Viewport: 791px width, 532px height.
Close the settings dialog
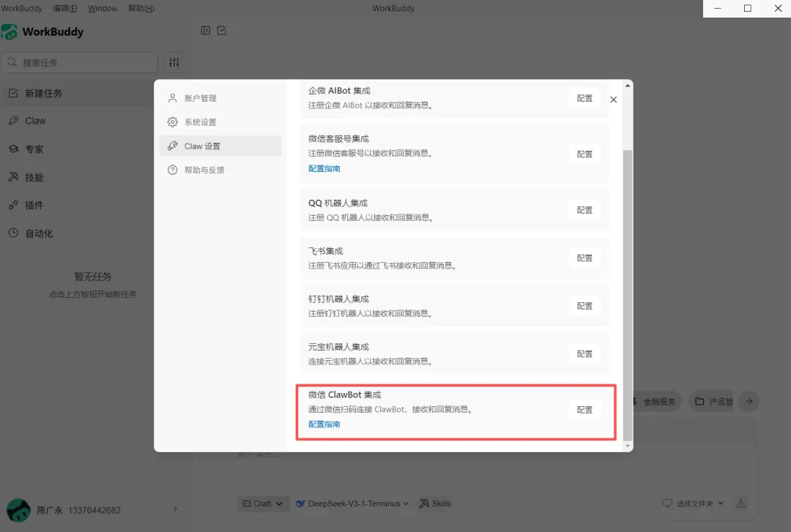(614, 100)
